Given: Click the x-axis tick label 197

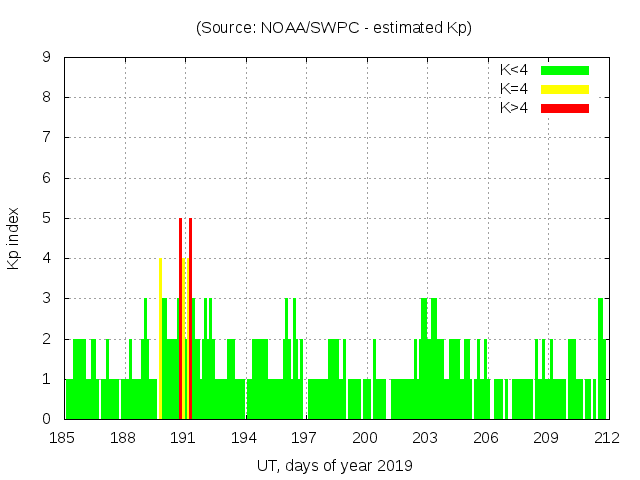Looking at the screenshot, I should tap(304, 437).
